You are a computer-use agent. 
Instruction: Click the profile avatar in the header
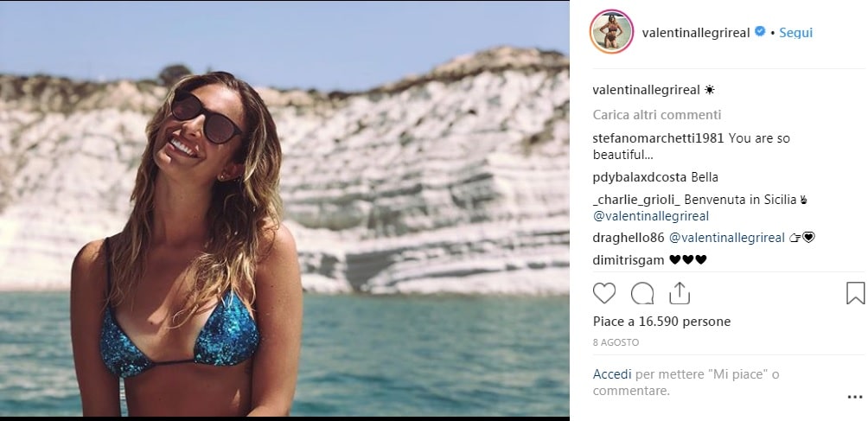click(611, 33)
